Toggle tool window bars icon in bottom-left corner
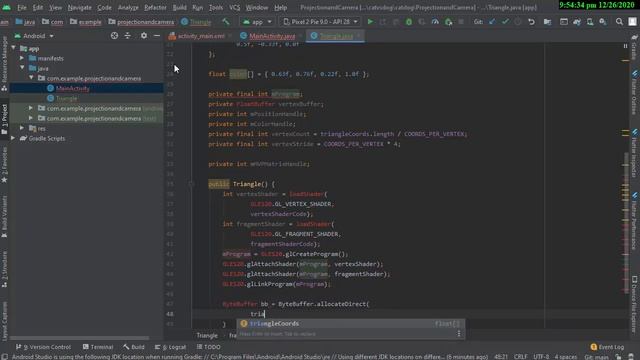 click(4, 357)
